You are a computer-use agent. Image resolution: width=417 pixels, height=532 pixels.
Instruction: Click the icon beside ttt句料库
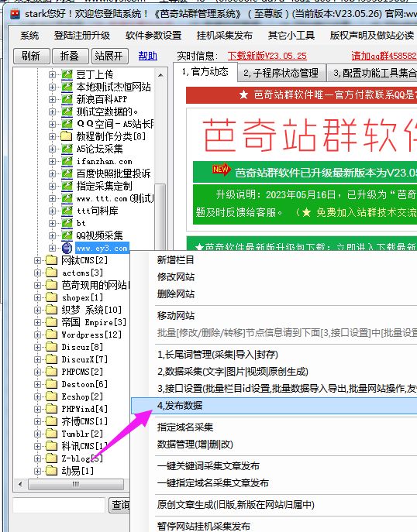click(x=67, y=211)
